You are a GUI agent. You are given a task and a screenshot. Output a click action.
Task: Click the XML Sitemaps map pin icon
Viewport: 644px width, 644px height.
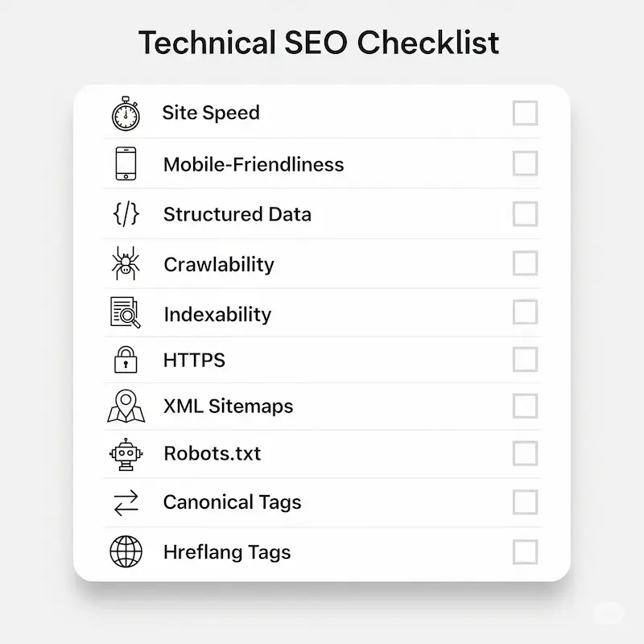pos(125,406)
